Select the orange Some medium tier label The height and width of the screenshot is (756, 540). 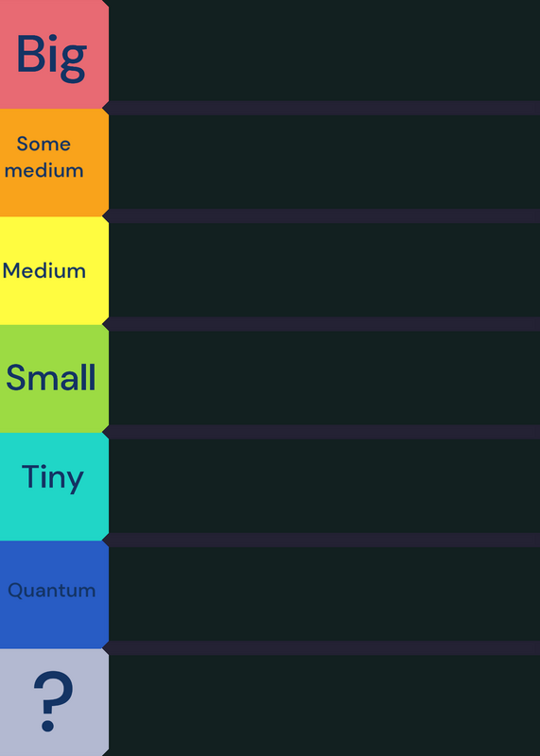pos(54,163)
